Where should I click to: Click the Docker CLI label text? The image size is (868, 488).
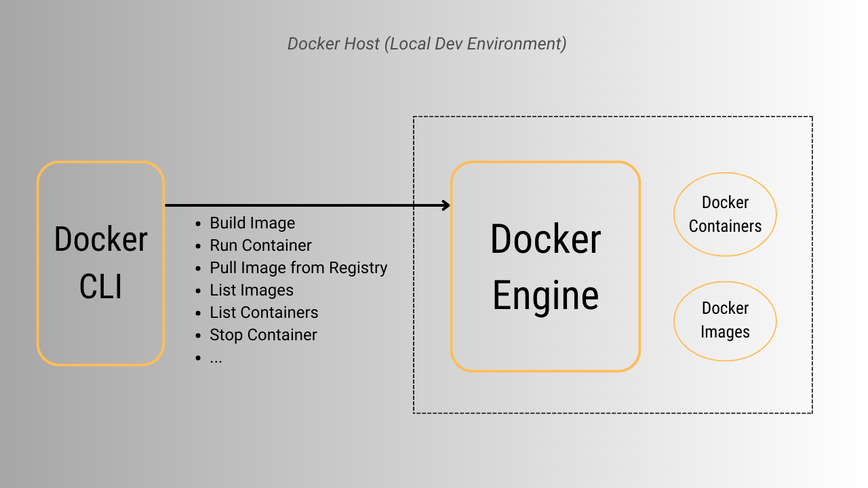pos(100,263)
